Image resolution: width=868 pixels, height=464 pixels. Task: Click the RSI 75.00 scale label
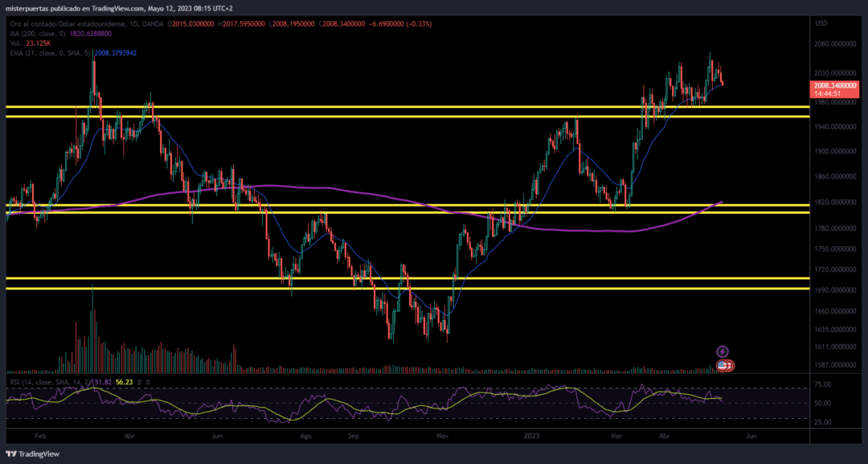tap(823, 385)
